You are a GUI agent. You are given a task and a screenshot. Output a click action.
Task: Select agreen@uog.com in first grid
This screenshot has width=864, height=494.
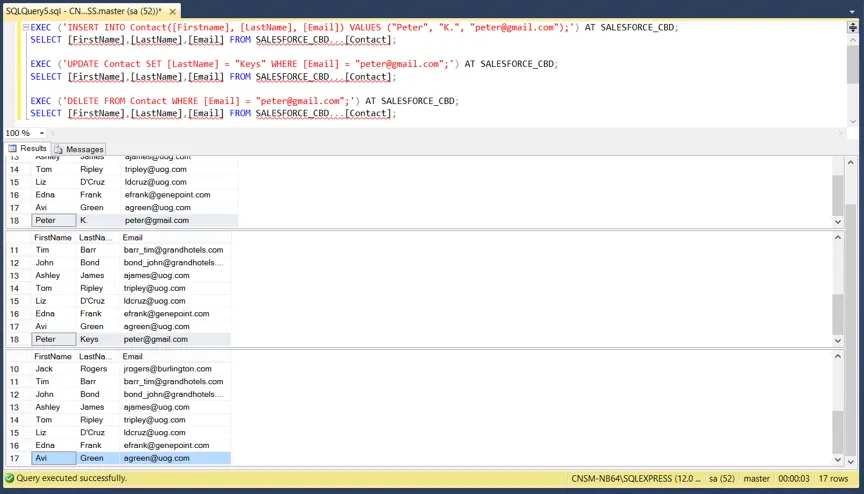coord(179,208)
